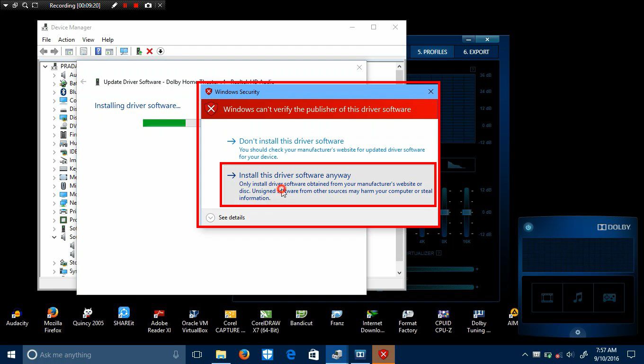Toggle Dolby power button
Screen dimensions: 644x364
point(528,227)
